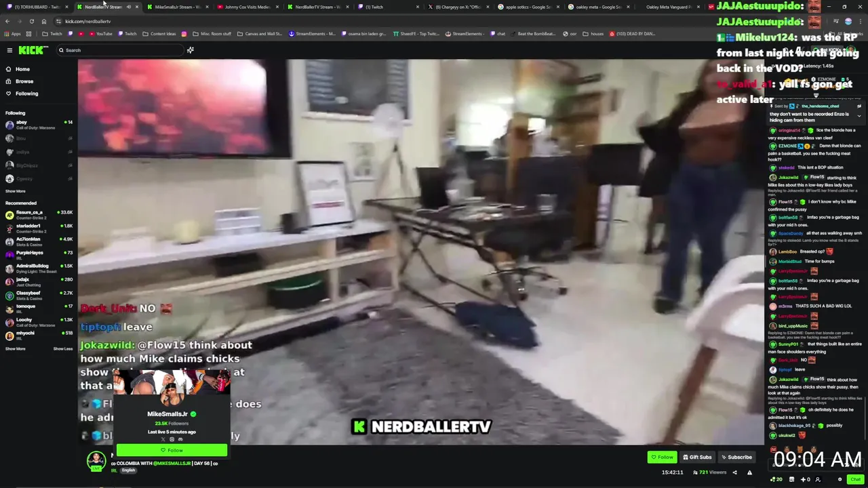The height and width of the screenshot is (488, 868).
Task: Click the streamer avatar below the video
Action: (96, 460)
